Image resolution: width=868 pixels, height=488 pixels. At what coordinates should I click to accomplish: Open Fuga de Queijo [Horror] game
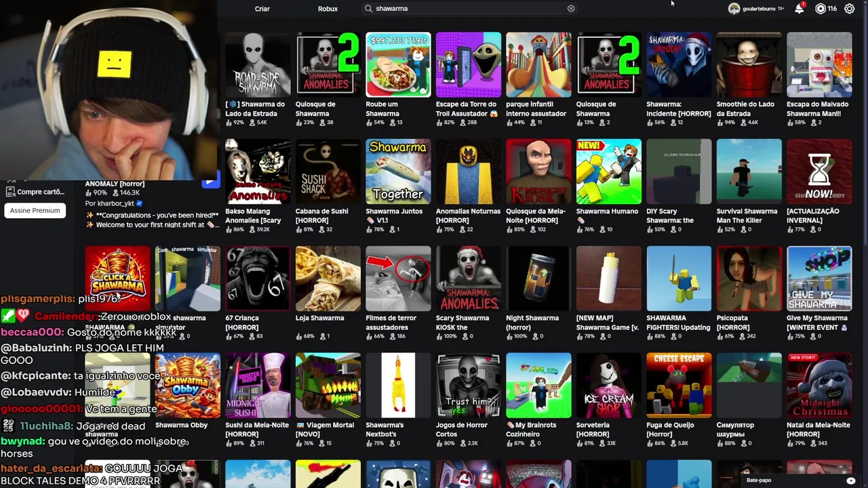[x=679, y=386]
